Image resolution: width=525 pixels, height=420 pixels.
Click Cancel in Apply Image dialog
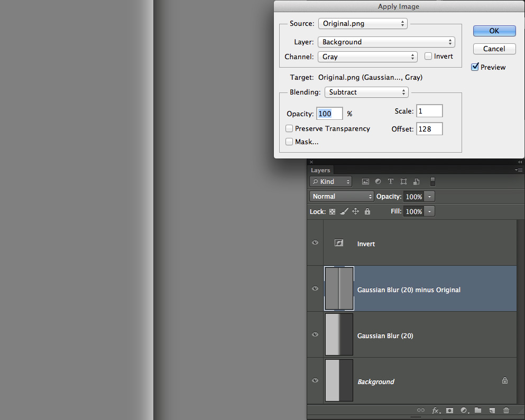point(494,49)
